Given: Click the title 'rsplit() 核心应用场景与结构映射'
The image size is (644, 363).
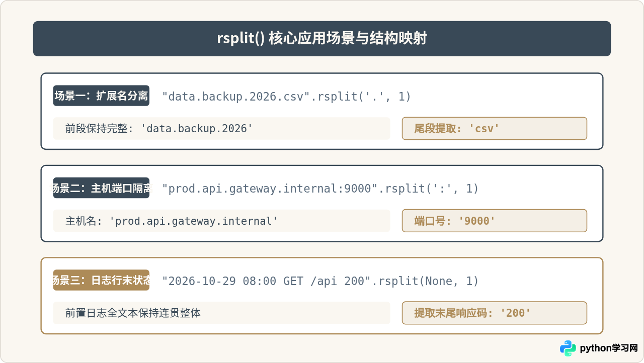Looking at the screenshot, I should [322, 39].
